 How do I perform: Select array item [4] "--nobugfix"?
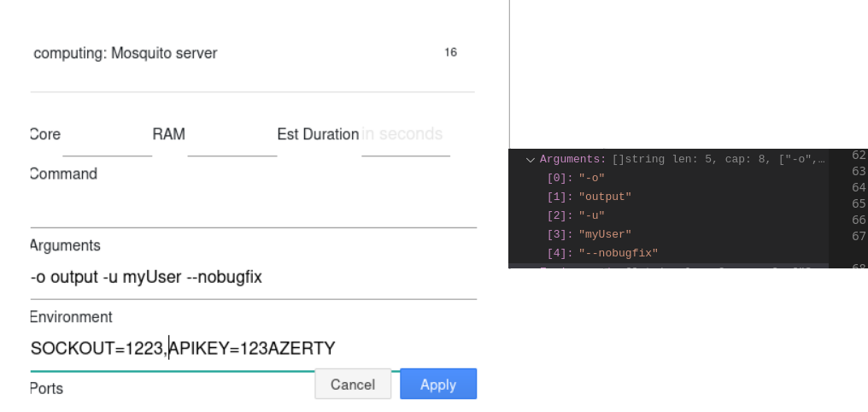coord(602,253)
